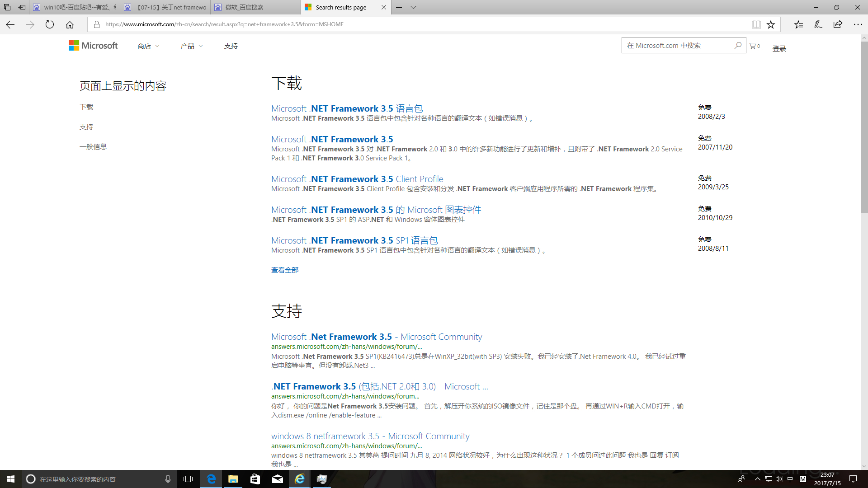
Task: Open the Windows Store taskbar icon
Action: (x=255, y=479)
